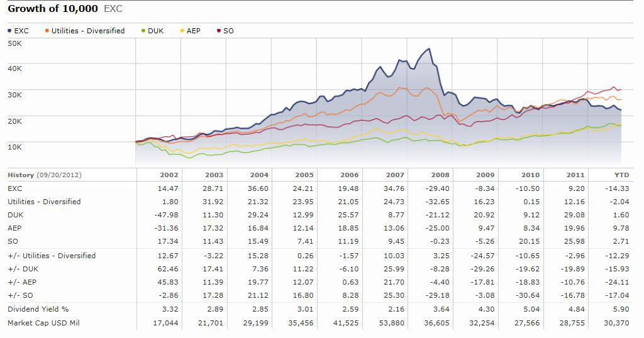The width and height of the screenshot is (644, 338).
Task: Click the 50K y-axis label
Action: pos(15,43)
